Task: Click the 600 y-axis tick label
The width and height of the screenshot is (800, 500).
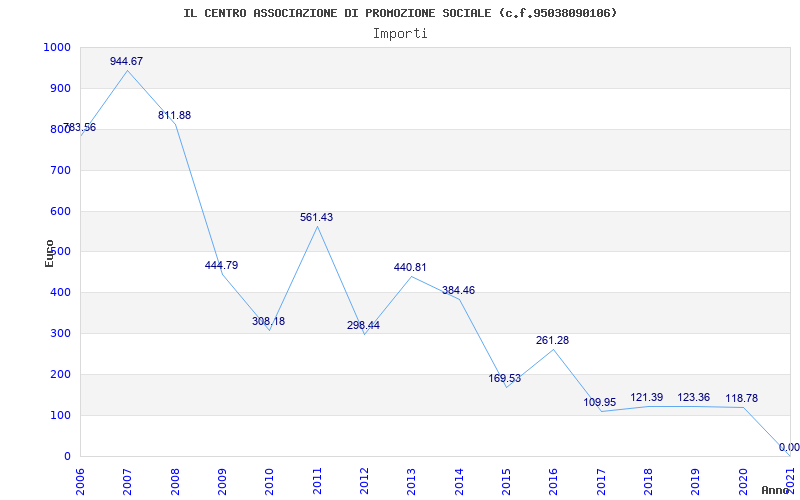Action: (x=60, y=211)
